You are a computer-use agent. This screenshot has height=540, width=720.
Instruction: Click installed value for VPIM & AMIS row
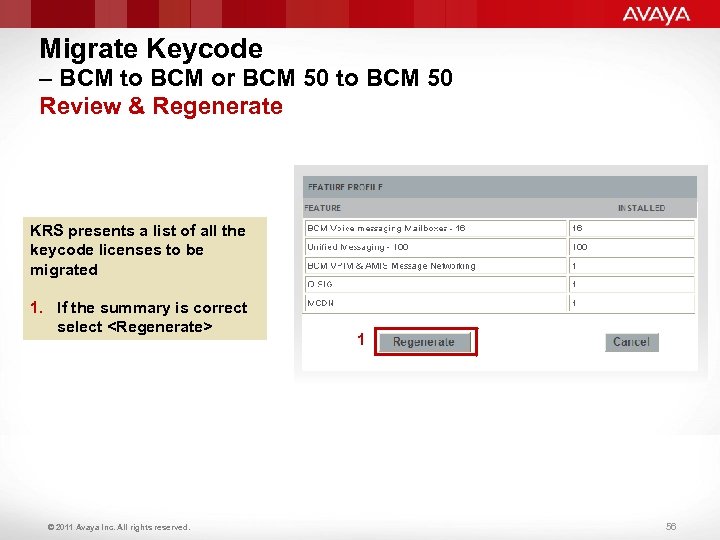click(x=632, y=266)
